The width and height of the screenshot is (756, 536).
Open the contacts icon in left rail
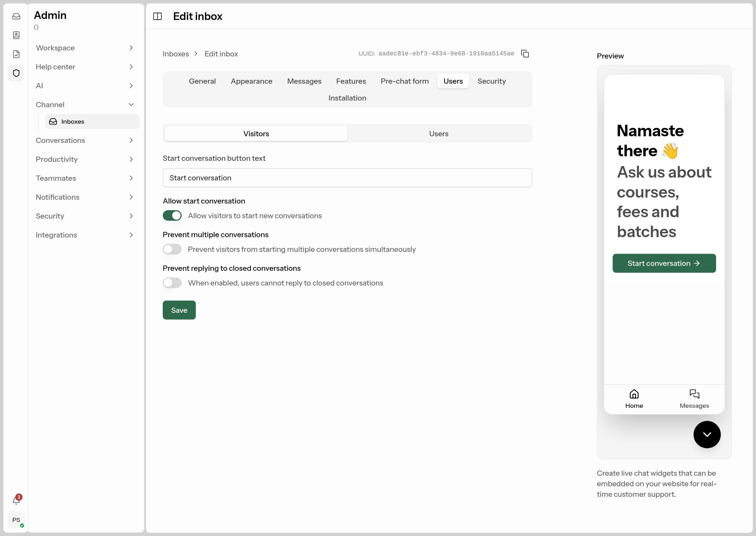tap(16, 35)
